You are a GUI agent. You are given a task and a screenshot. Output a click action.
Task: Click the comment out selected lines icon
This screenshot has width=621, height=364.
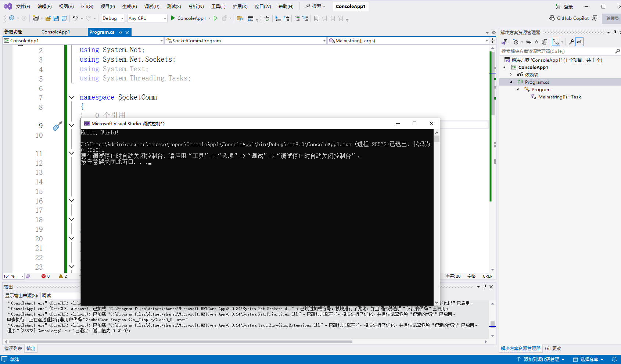pos(297,18)
